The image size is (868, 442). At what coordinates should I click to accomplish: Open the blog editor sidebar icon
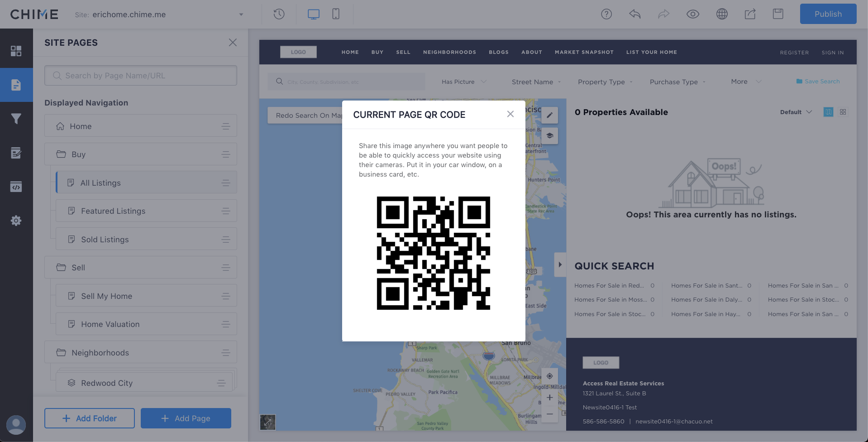pyautogui.click(x=16, y=153)
